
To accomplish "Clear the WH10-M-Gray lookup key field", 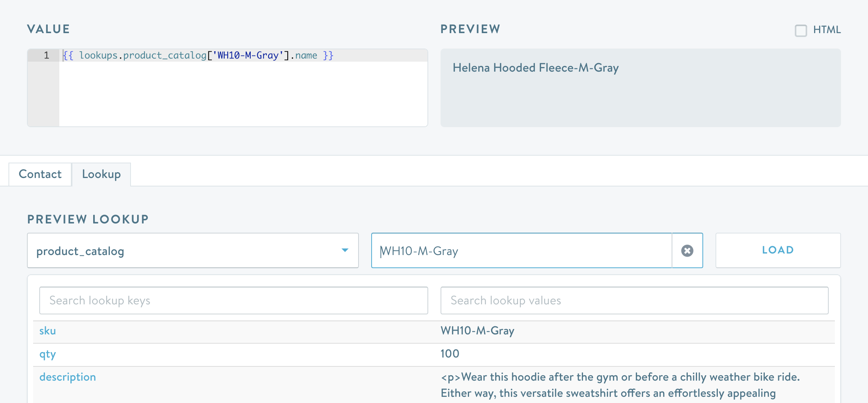I will [x=687, y=250].
